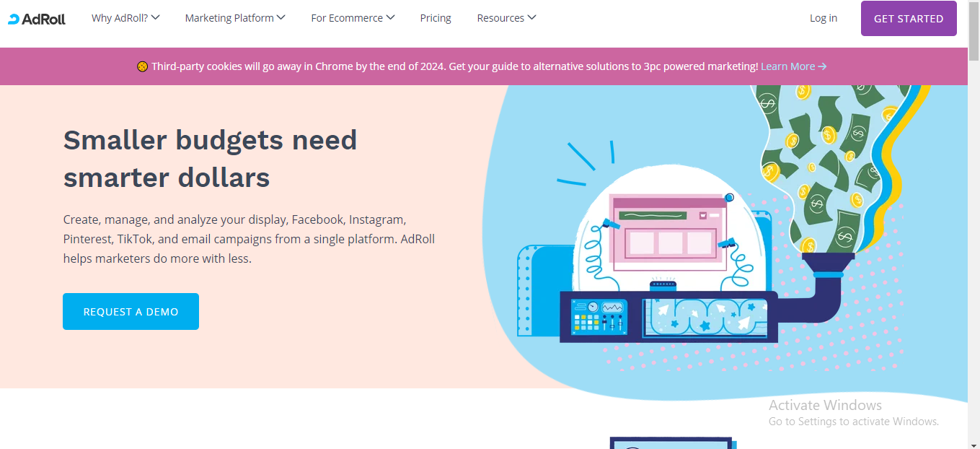Click the GET STARTED button
The width and height of the screenshot is (980, 449).
[x=909, y=19]
